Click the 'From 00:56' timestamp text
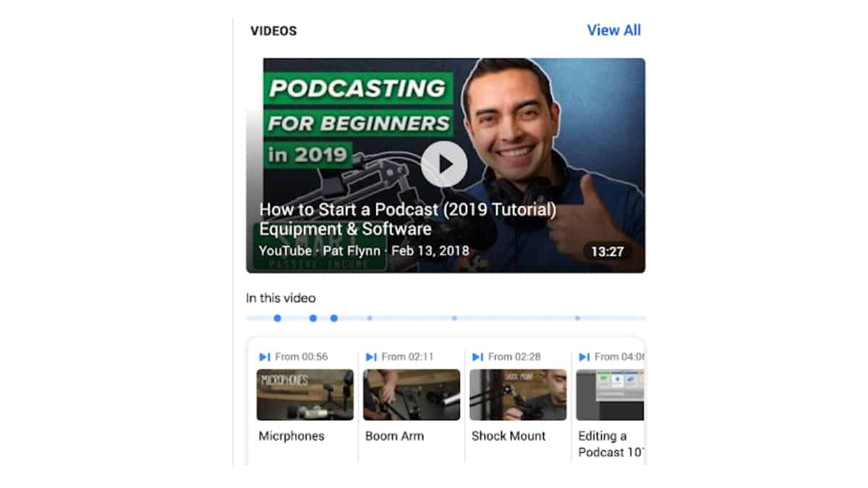 click(302, 356)
